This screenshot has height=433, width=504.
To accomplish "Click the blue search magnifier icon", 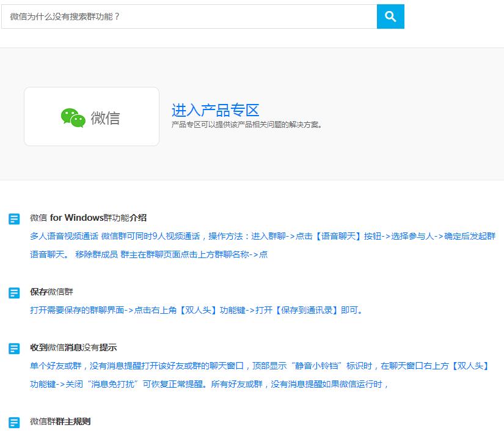I will coord(390,17).
